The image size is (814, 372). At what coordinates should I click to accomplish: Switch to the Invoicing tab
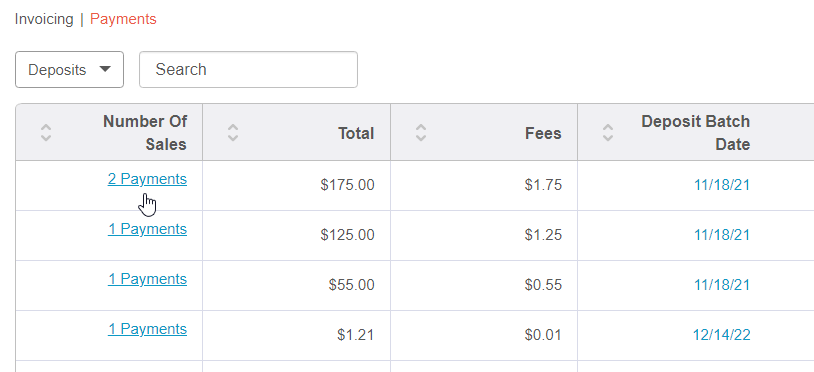click(44, 19)
